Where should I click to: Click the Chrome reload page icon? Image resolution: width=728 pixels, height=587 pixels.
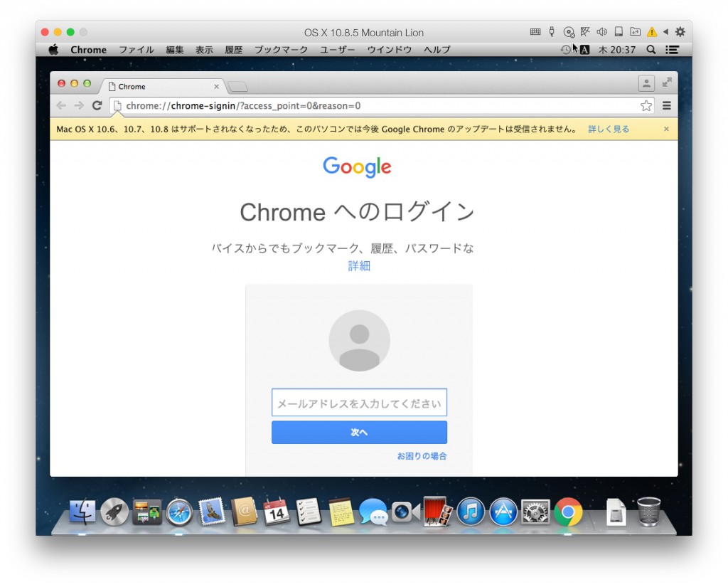coord(97,105)
